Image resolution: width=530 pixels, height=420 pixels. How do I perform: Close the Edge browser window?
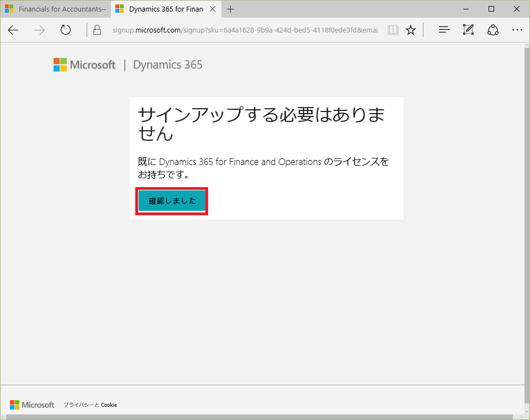tap(517, 9)
